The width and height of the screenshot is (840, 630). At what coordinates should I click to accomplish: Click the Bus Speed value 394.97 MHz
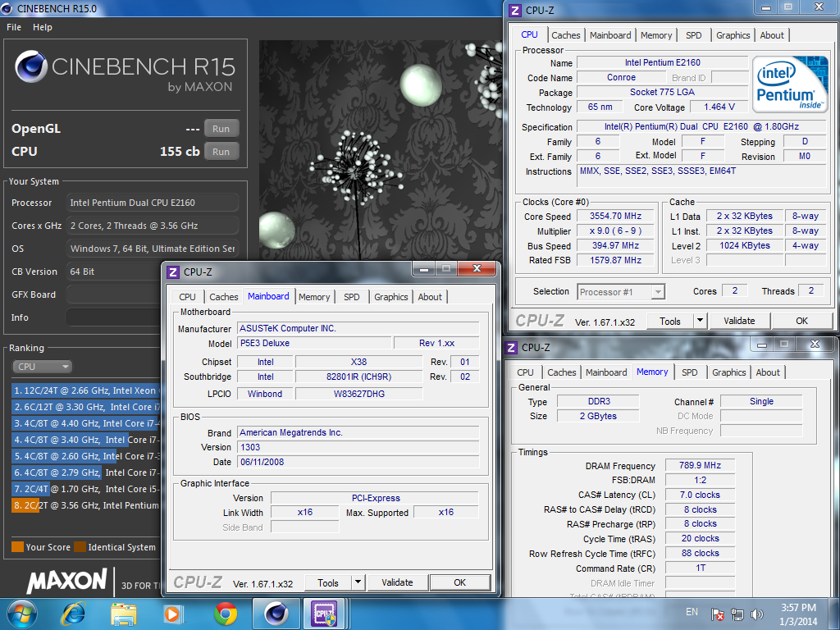coord(615,245)
